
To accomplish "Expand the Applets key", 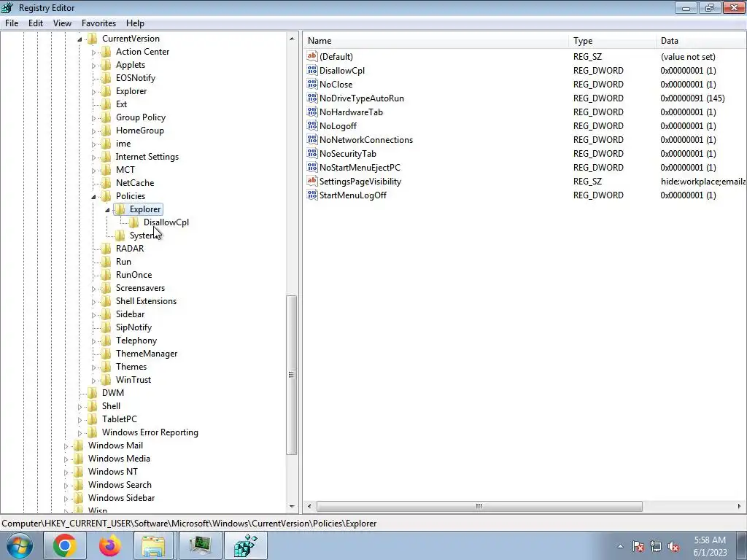I will coord(93,65).
